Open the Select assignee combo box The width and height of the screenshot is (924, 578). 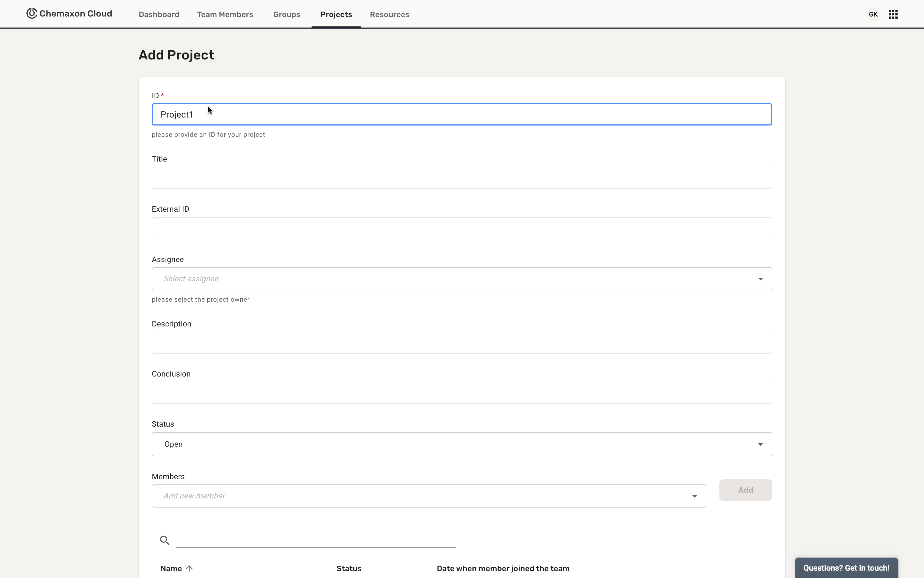(x=462, y=279)
